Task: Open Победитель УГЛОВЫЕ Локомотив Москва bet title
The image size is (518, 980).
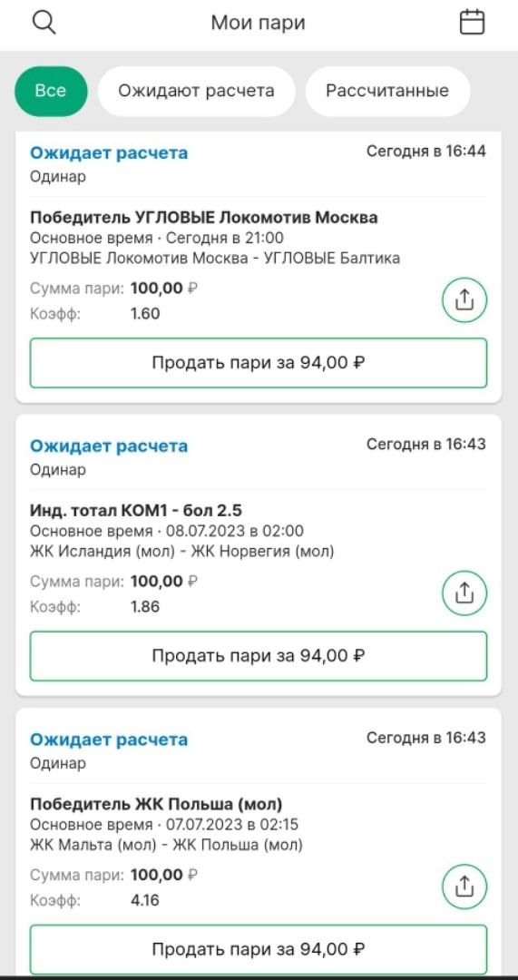Action: point(204,218)
